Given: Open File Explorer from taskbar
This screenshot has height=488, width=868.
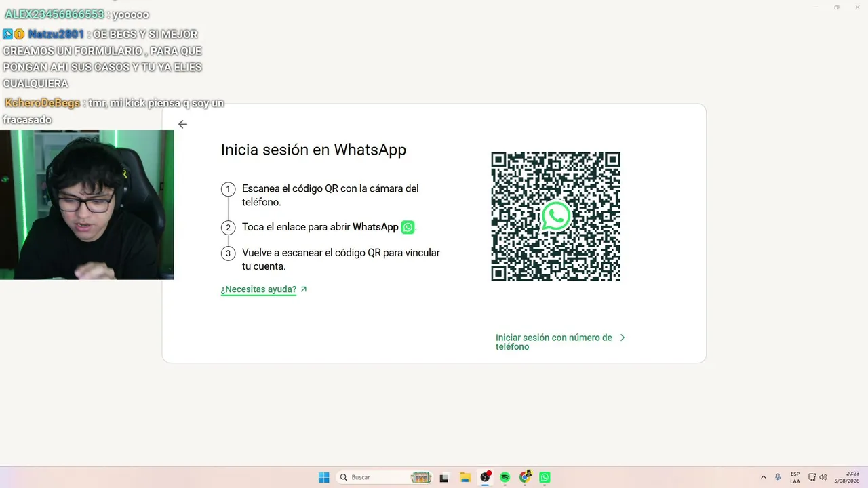Looking at the screenshot, I should 465,477.
